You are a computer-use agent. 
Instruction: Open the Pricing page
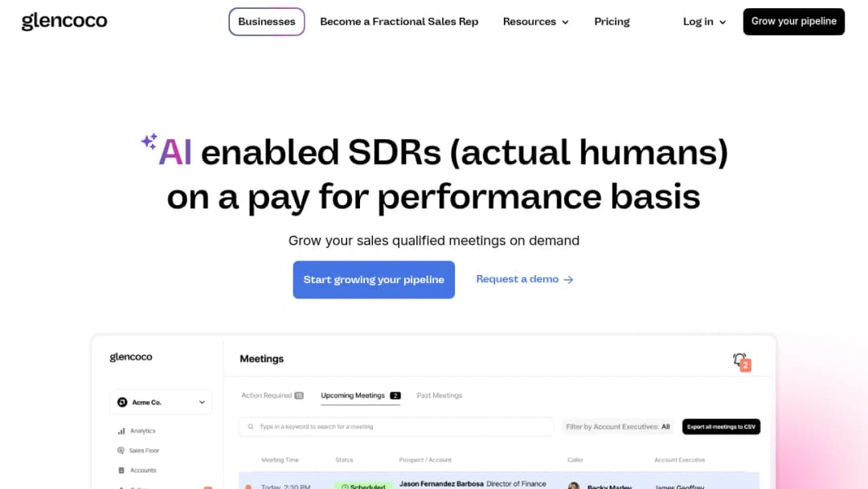612,22
